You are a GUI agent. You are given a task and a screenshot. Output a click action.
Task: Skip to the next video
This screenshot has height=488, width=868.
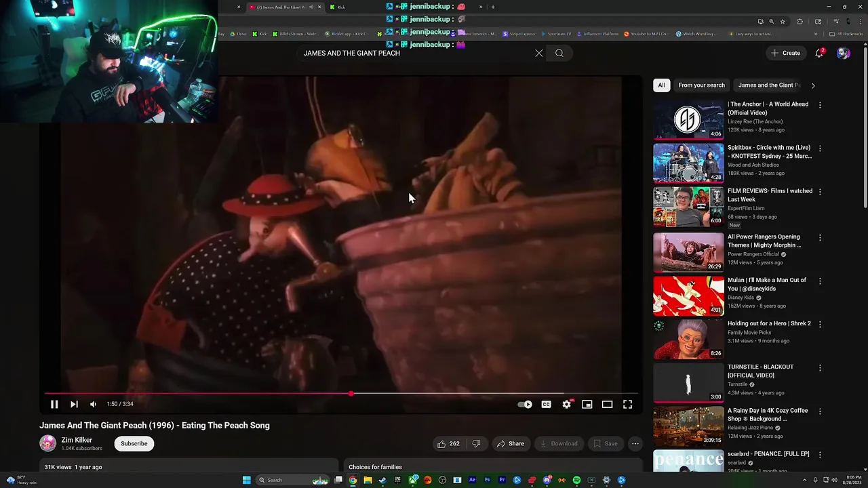tap(74, 405)
